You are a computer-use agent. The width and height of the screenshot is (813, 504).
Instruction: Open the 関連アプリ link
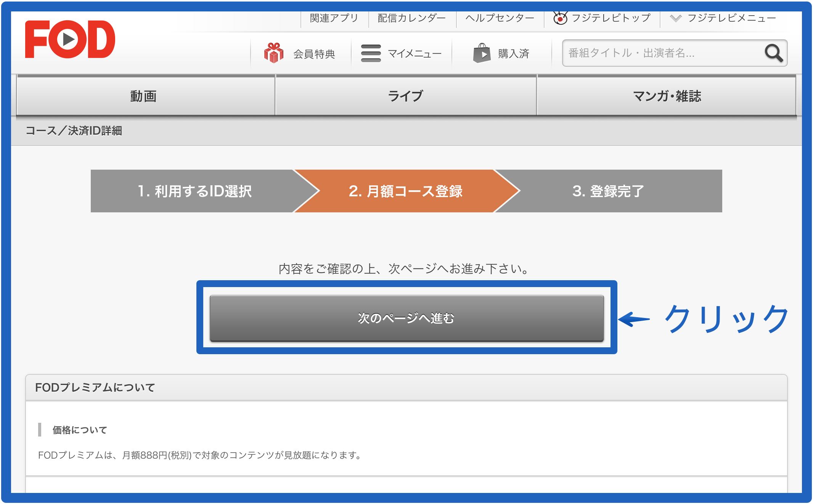334,18
